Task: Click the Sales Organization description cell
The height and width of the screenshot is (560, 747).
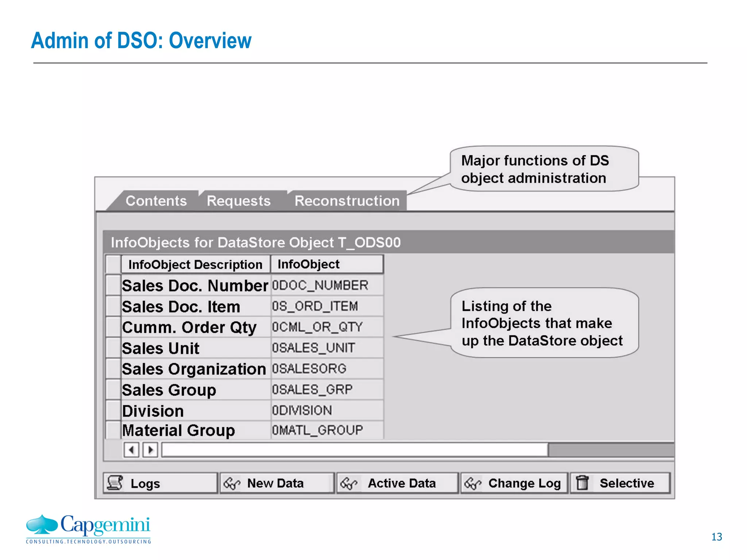Action: [x=196, y=369]
